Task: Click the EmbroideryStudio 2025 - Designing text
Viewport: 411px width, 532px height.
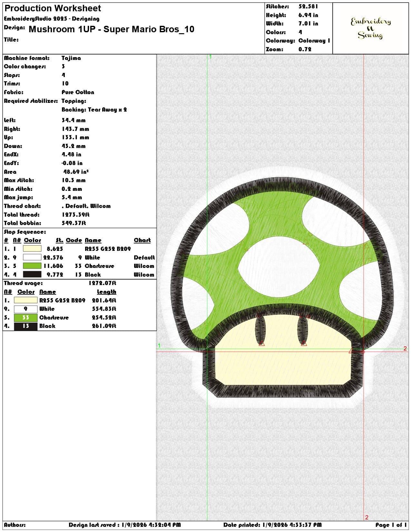Action: click(x=52, y=19)
